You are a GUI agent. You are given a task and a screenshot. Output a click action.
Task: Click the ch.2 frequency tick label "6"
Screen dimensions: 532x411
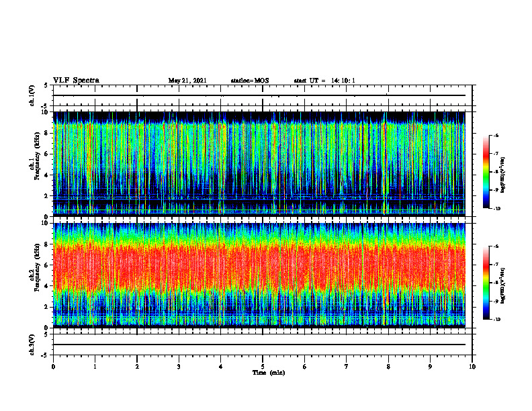(47, 265)
